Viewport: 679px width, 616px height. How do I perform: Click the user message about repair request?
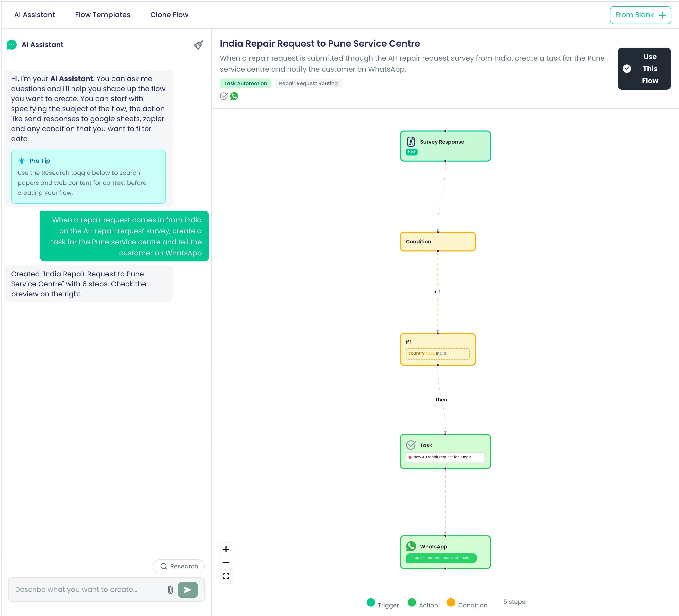click(x=124, y=236)
